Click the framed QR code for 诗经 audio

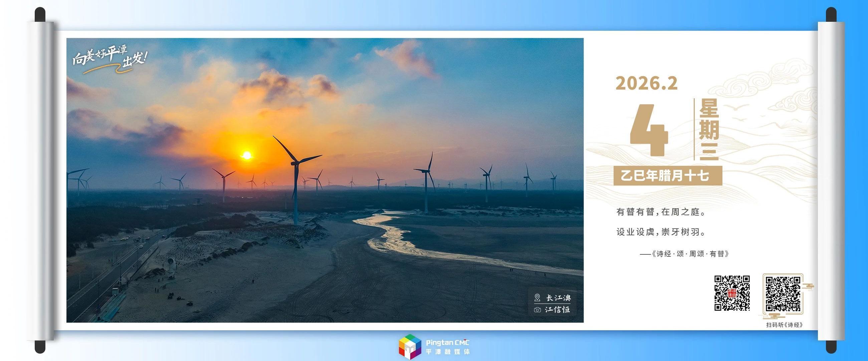pyautogui.click(x=783, y=294)
